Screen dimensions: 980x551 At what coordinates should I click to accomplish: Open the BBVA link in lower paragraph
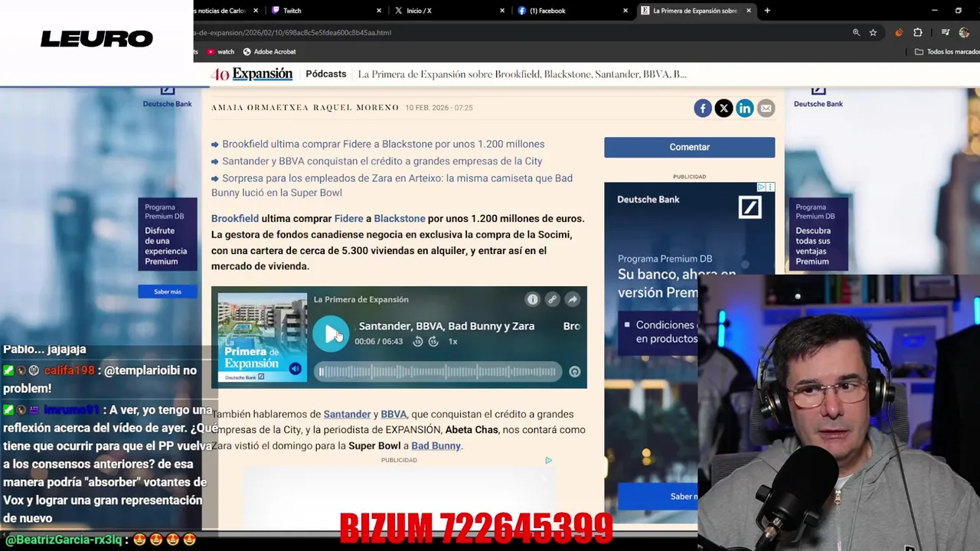click(394, 414)
